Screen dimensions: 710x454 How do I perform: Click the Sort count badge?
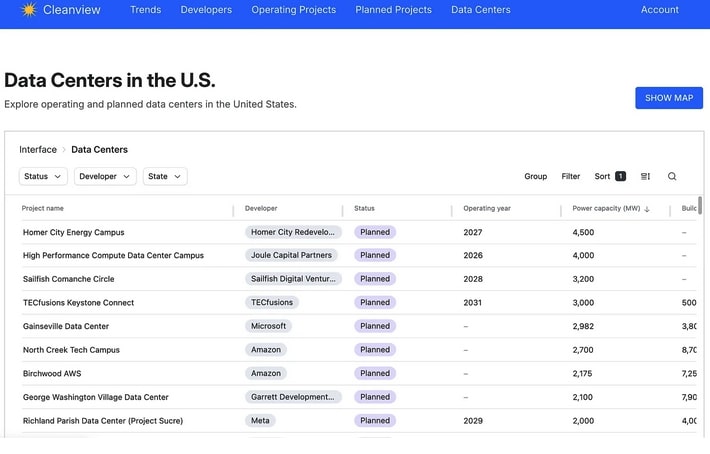[620, 177]
